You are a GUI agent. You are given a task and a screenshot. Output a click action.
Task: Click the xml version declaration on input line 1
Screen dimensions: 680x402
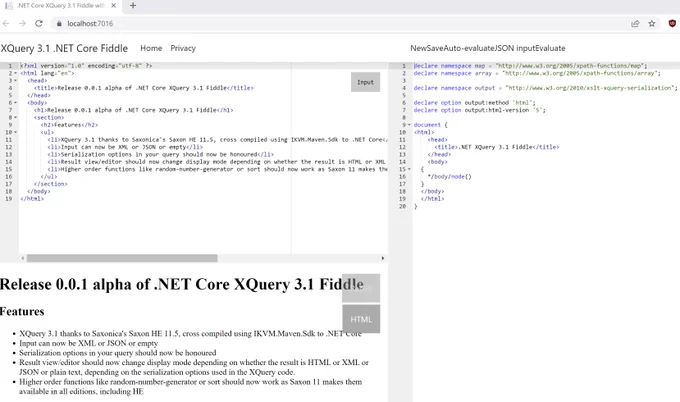coord(86,66)
